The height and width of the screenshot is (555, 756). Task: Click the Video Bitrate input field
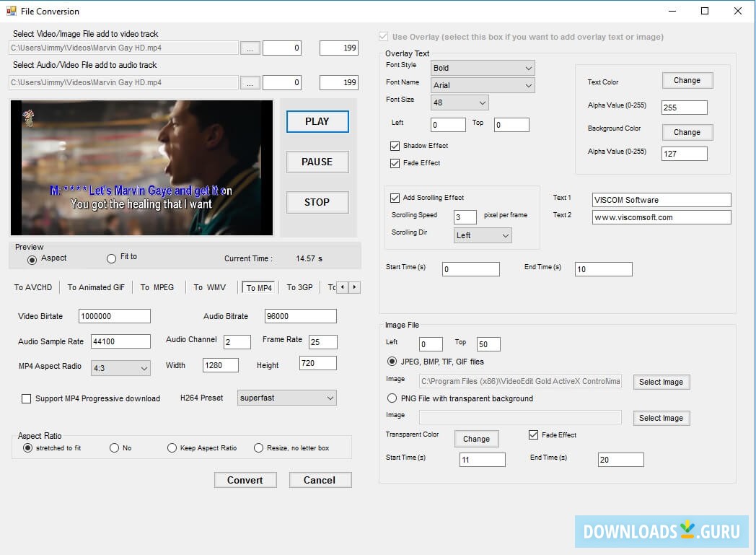(x=114, y=315)
